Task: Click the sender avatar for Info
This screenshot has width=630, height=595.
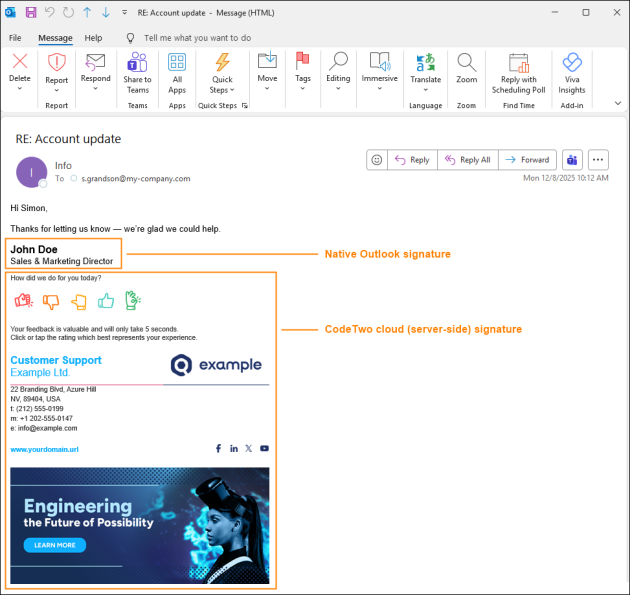Action: 31,172
